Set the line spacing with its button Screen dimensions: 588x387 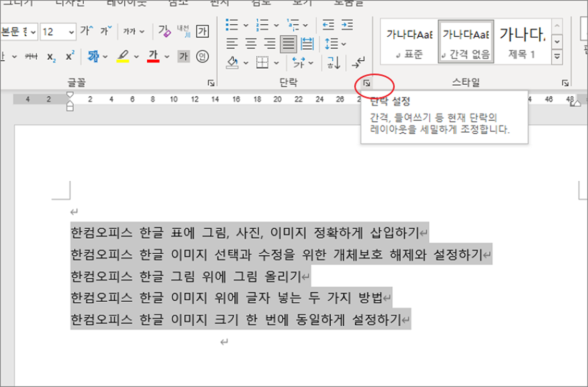[331, 44]
